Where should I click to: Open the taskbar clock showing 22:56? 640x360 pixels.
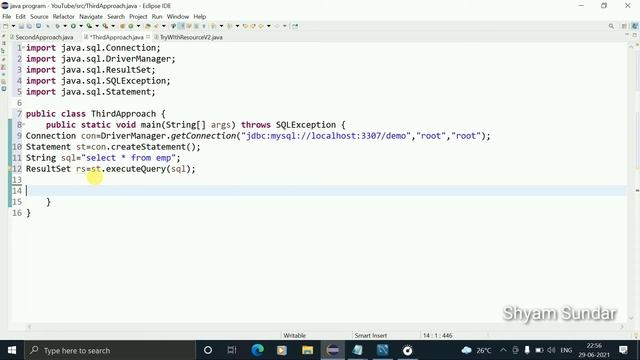[594, 350]
